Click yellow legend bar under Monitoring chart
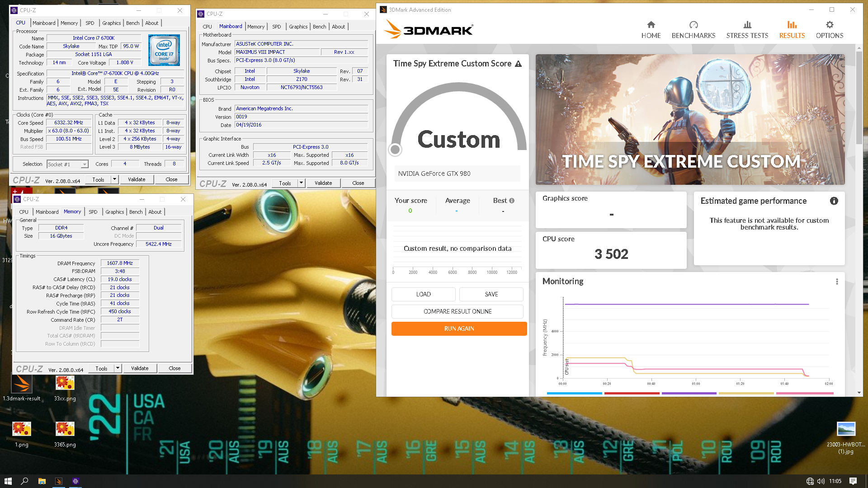The height and width of the screenshot is (488, 868). coord(746,393)
